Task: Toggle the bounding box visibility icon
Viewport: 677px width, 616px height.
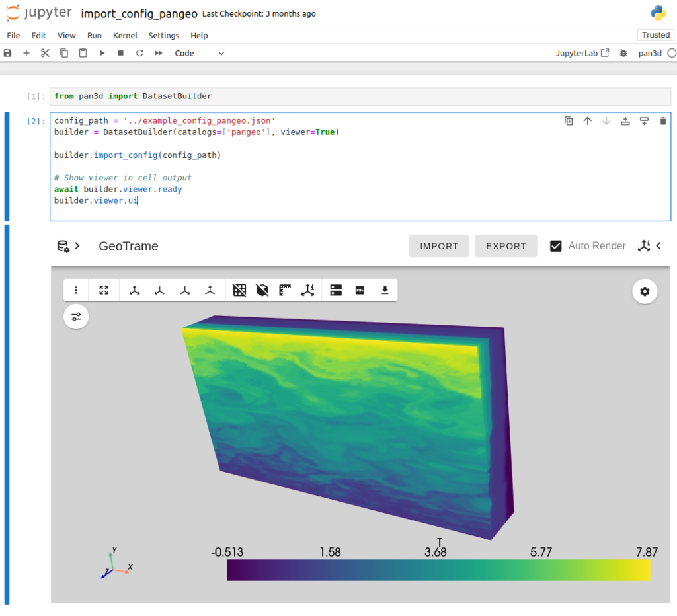Action: click(263, 289)
